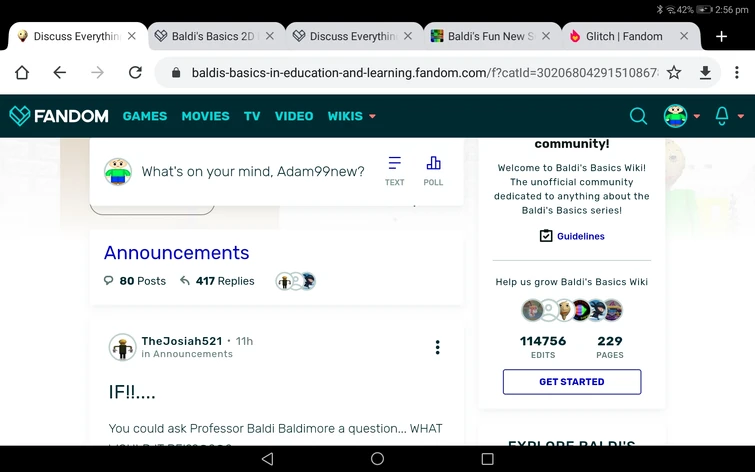
Task: Click contributor avatars under Help us grow
Action: (x=572, y=310)
